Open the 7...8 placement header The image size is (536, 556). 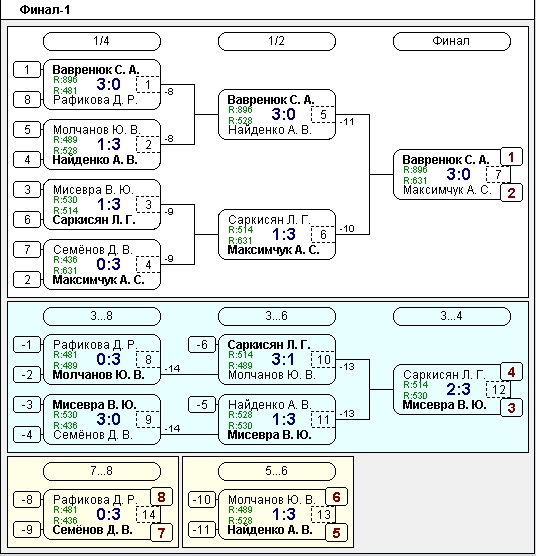pos(102,471)
